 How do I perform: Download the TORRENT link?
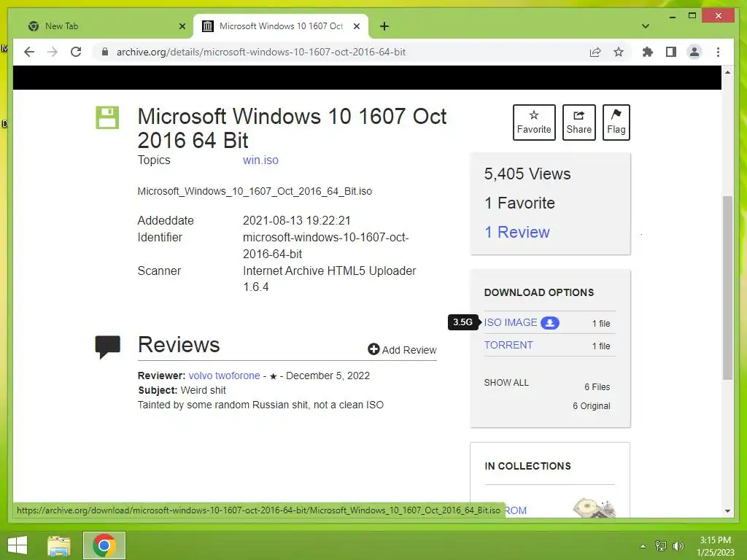click(x=508, y=345)
